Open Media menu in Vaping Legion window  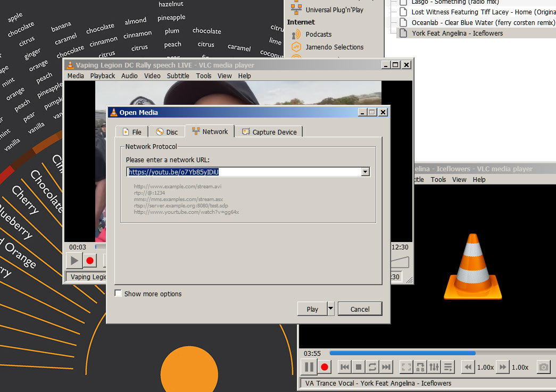76,76
